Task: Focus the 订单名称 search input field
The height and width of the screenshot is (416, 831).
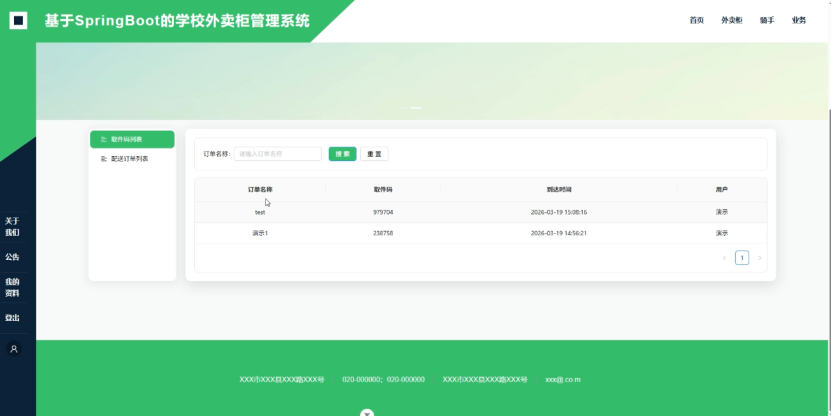Action: point(278,154)
